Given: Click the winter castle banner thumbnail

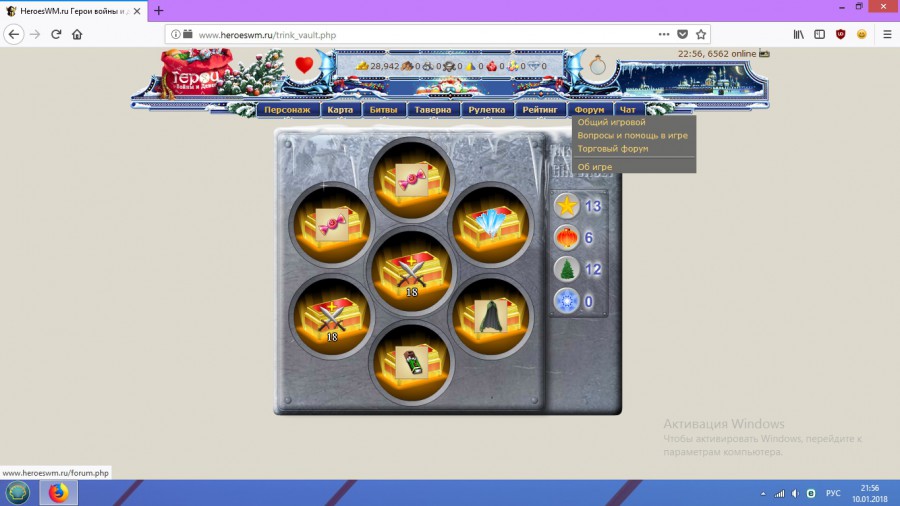Looking at the screenshot, I should 693,80.
